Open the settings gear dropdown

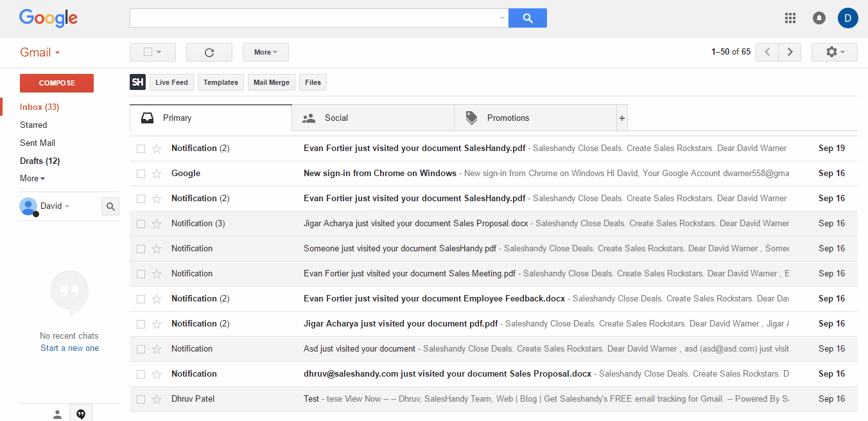tap(834, 52)
